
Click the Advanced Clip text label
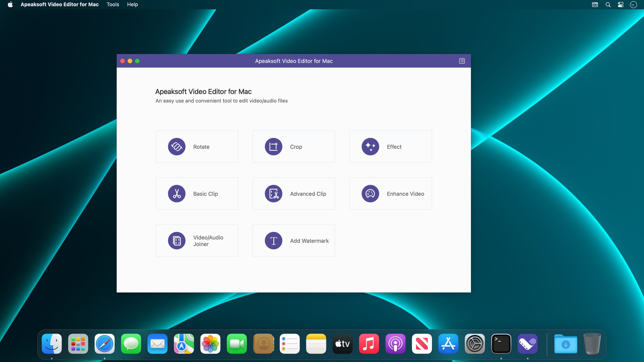click(308, 194)
